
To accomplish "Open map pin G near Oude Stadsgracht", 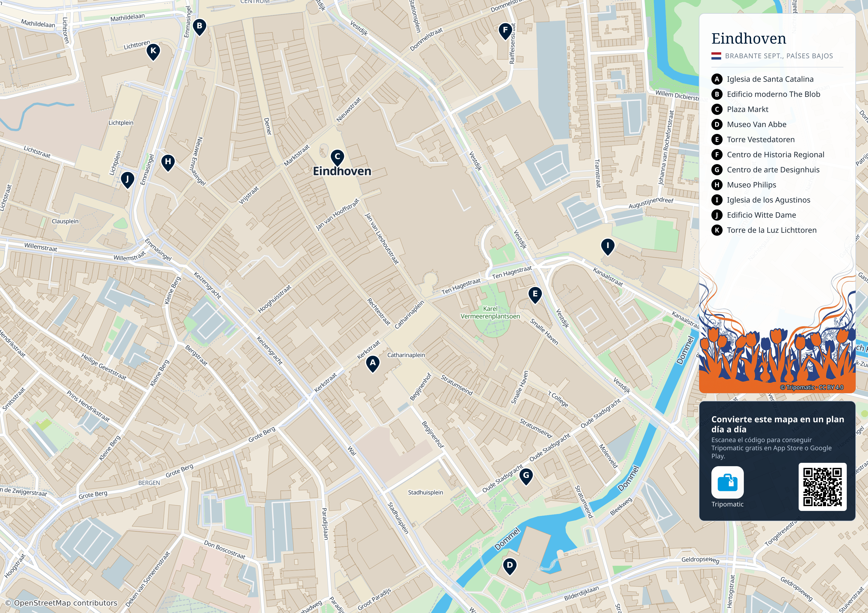I will pos(526,477).
